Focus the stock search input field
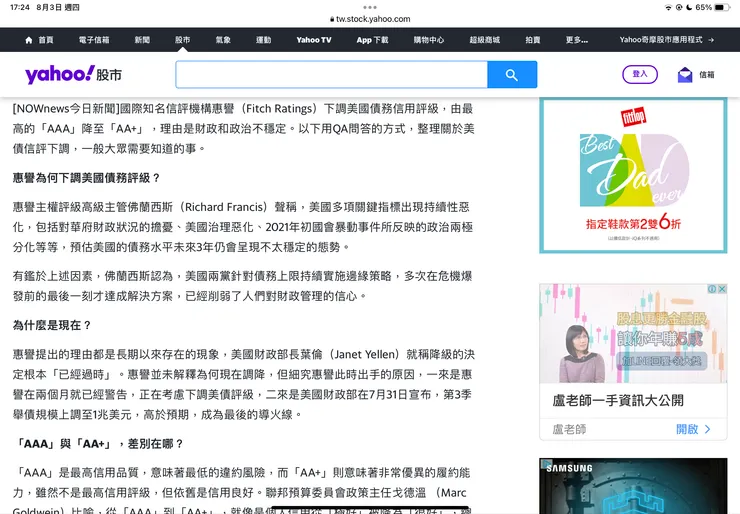This screenshot has width=740, height=514. (x=331, y=75)
